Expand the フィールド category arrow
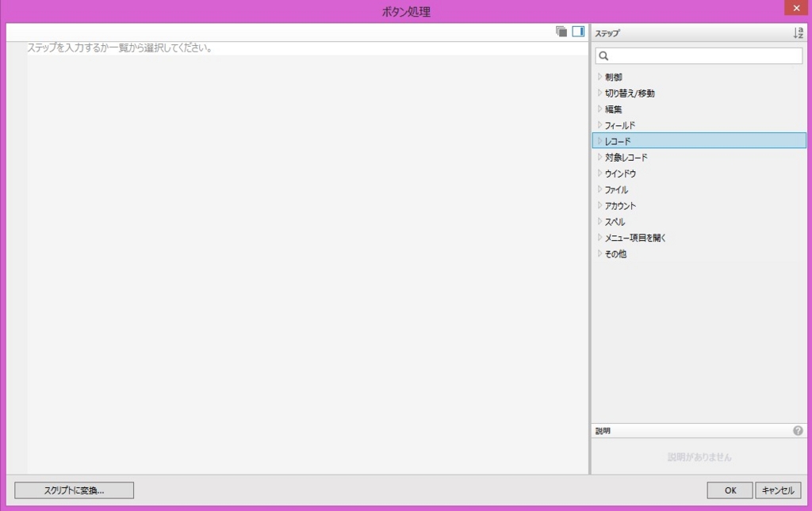Screen dimensions: 812x511 tap(599, 124)
